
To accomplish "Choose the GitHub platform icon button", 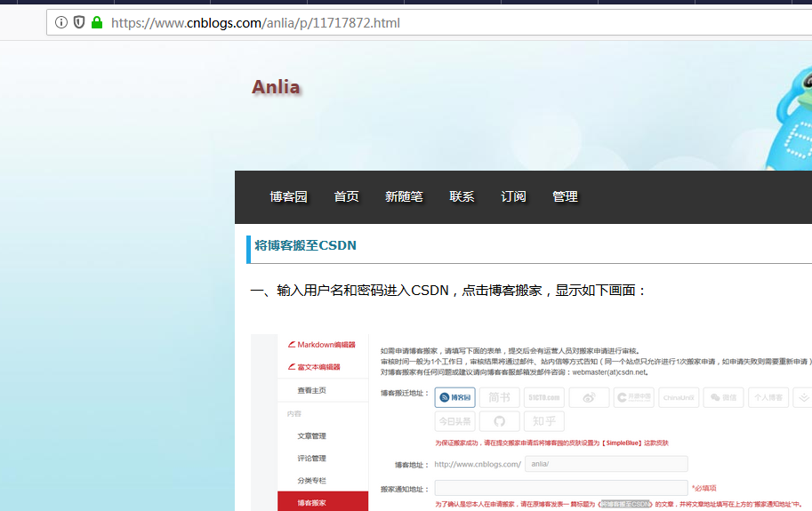I will [x=500, y=421].
